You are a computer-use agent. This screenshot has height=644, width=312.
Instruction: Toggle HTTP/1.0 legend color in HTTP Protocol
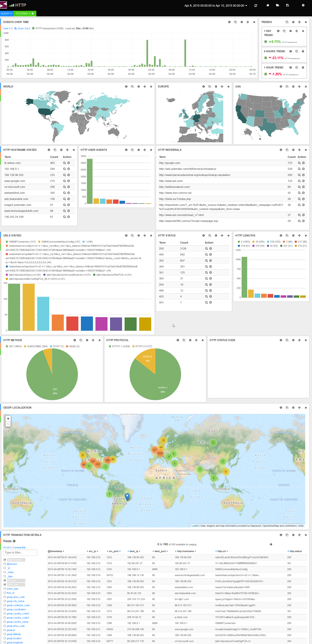(133, 347)
